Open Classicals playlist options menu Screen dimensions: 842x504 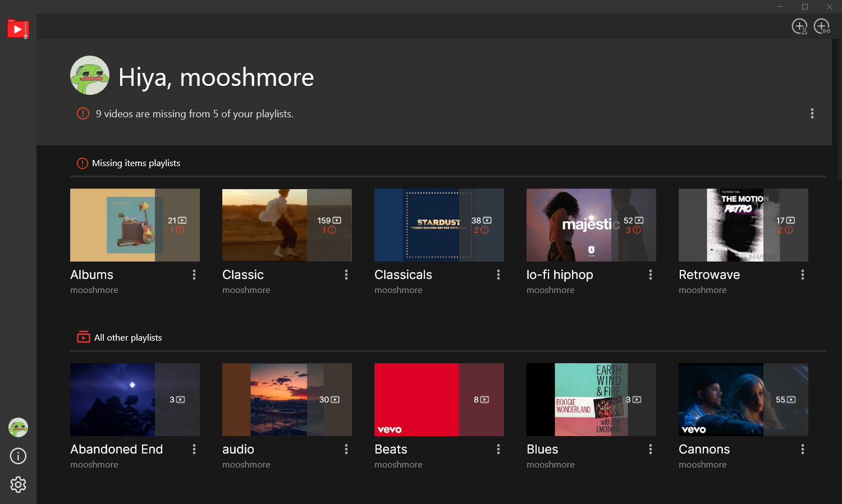tap(498, 274)
